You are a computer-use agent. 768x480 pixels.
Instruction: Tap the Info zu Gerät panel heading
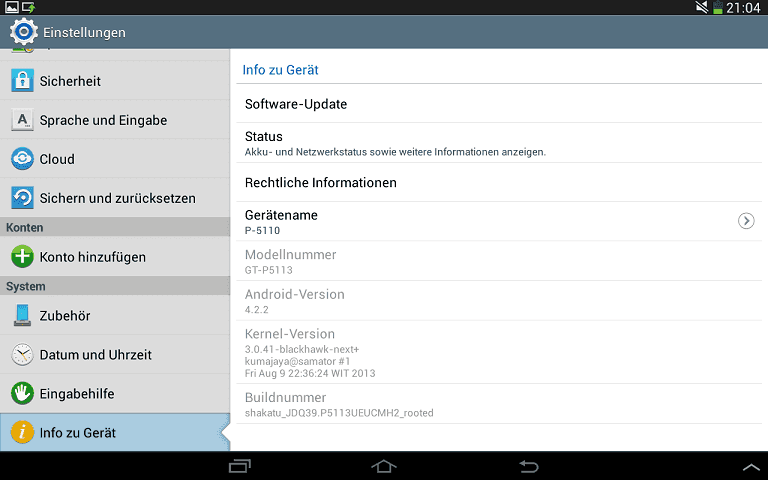pyautogui.click(x=280, y=70)
